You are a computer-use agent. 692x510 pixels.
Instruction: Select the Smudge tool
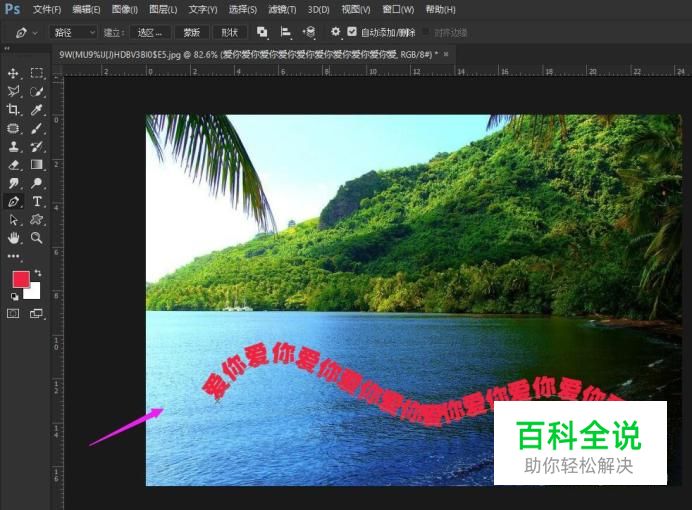tap(13, 183)
